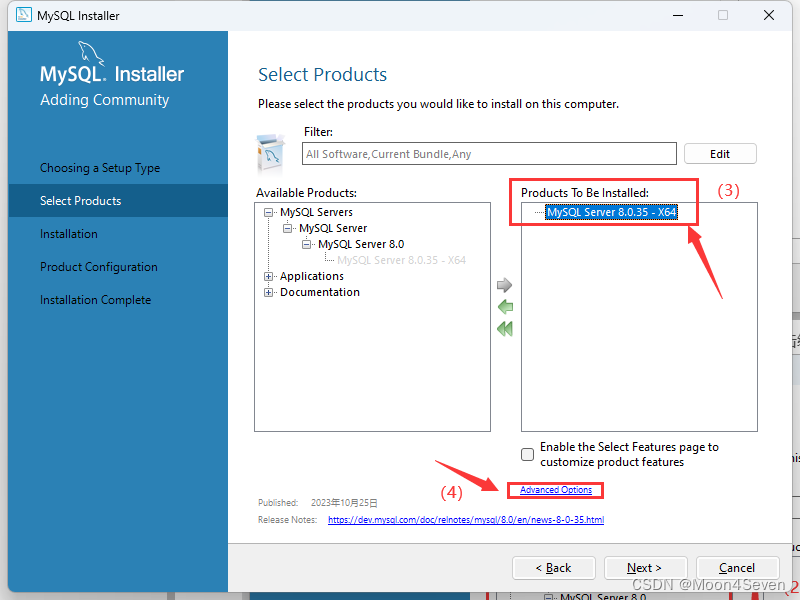This screenshot has height=600, width=800.
Task: Click double left arrow to remove all products
Action: tap(505, 328)
